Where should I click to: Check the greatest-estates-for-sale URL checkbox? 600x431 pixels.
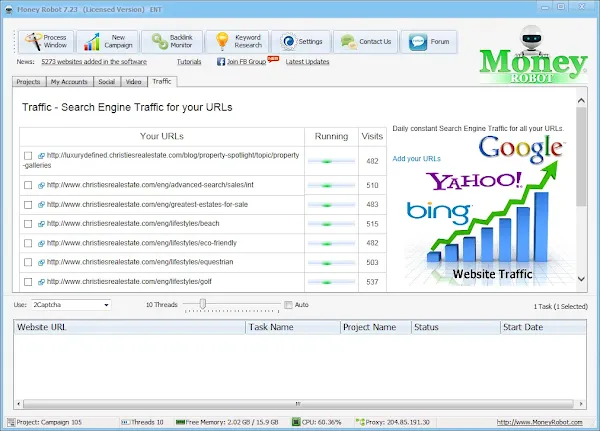tap(28, 205)
